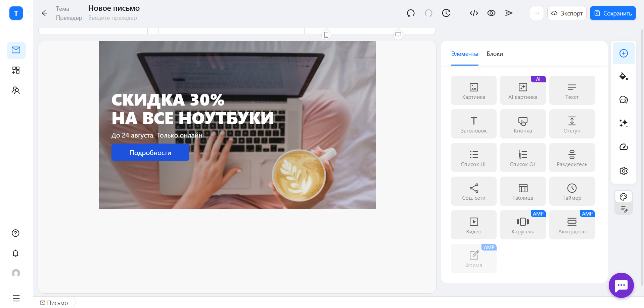Viewport: 644px width, 308px height.
Task: Select the Соц. сети element
Action: 473,191
